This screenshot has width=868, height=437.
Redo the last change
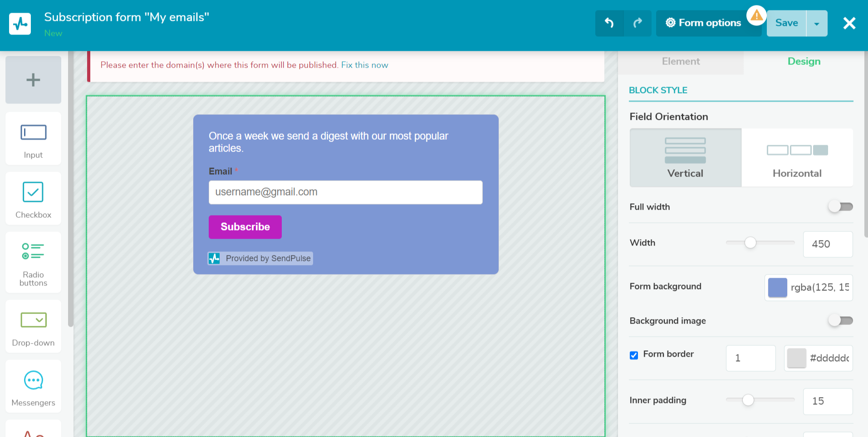638,23
